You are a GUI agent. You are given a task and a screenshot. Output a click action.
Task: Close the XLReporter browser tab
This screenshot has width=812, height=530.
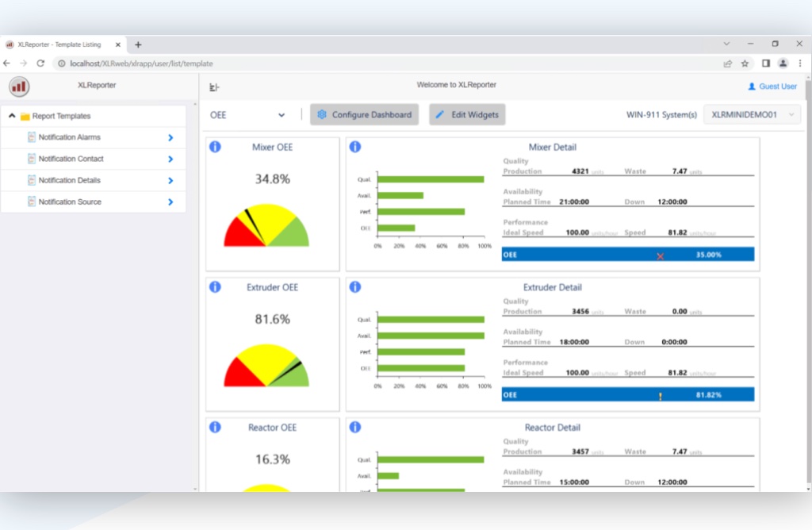coord(118,44)
